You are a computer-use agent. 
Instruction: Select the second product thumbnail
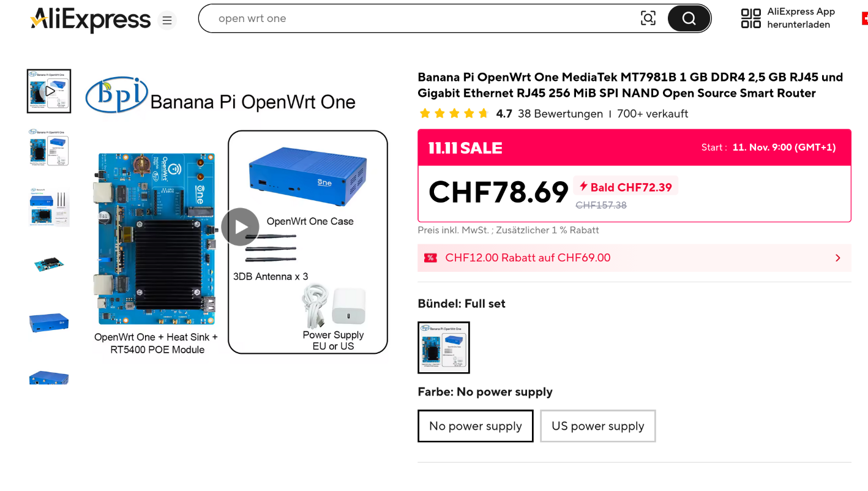pos(49,148)
